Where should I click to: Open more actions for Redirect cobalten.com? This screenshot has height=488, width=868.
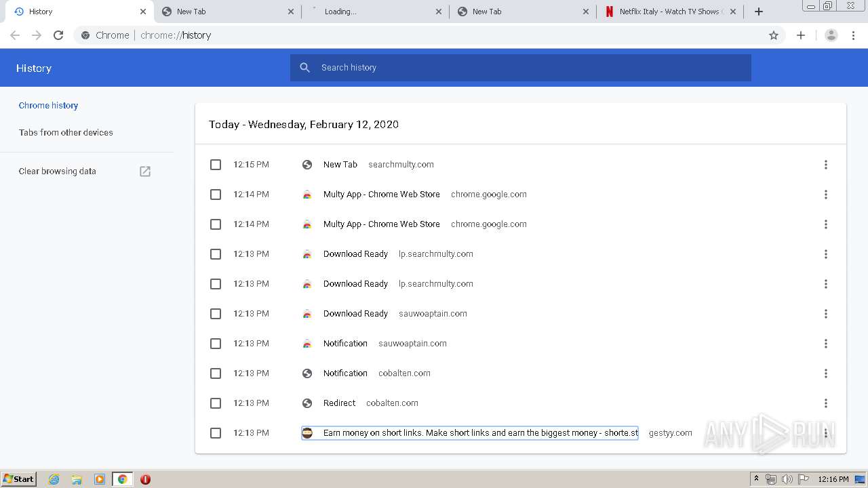point(826,403)
